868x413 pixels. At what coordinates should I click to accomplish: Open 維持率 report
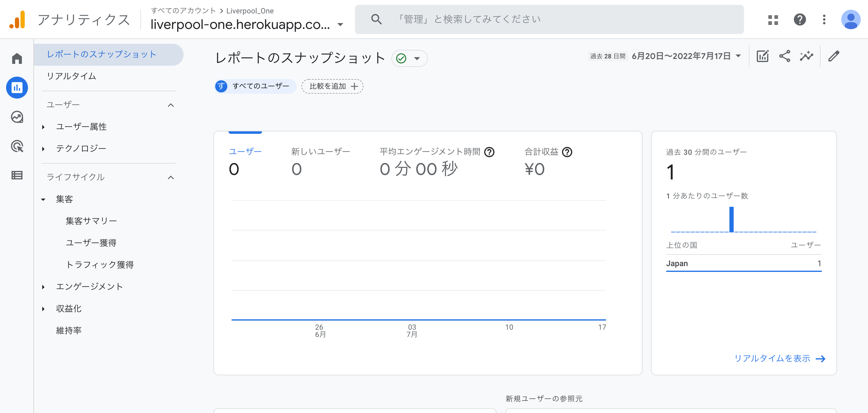click(x=69, y=331)
